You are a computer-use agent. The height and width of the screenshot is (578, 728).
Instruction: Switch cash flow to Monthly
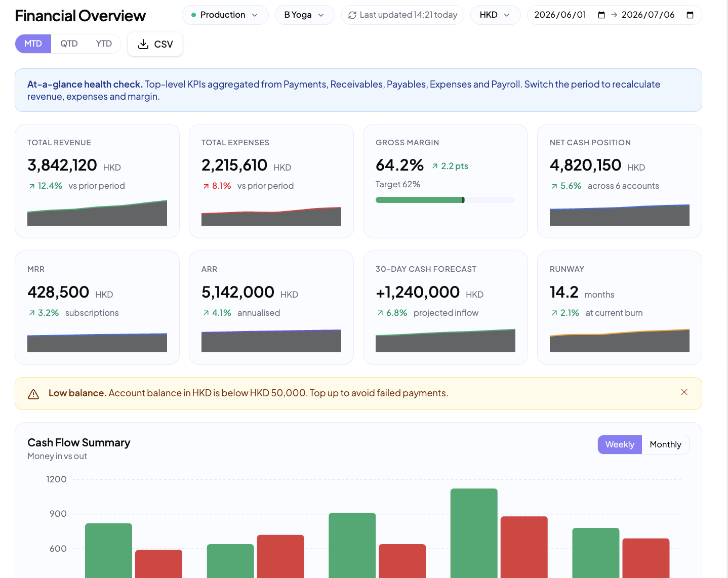(665, 444)
